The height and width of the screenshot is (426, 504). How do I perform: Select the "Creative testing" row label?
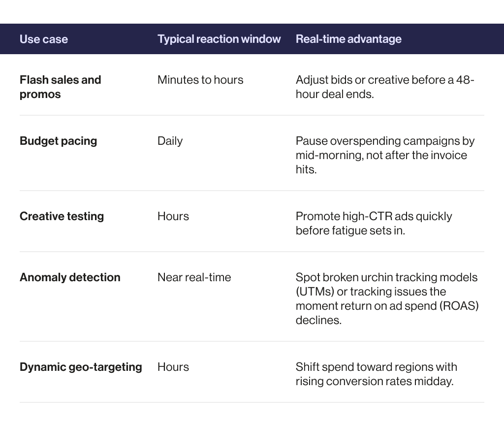62,216
